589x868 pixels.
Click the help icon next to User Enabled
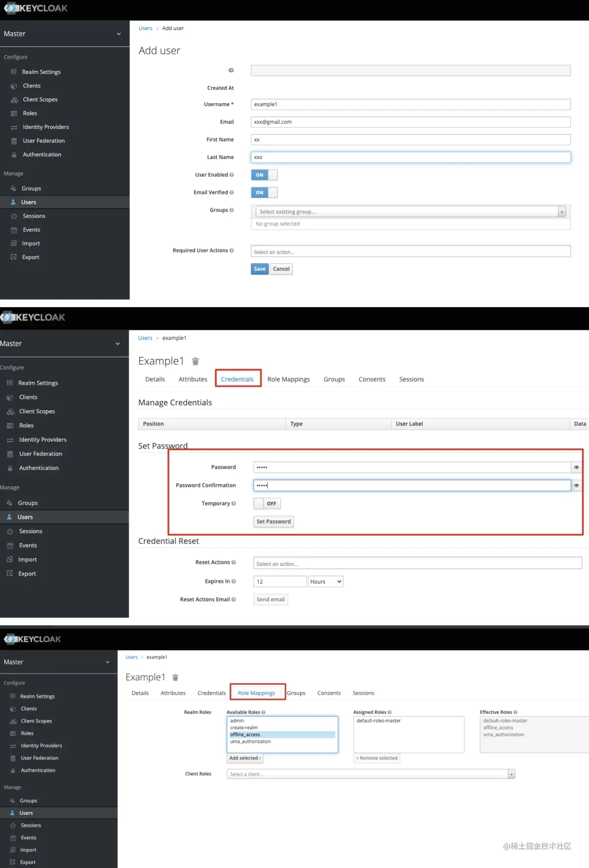(232, 175)
